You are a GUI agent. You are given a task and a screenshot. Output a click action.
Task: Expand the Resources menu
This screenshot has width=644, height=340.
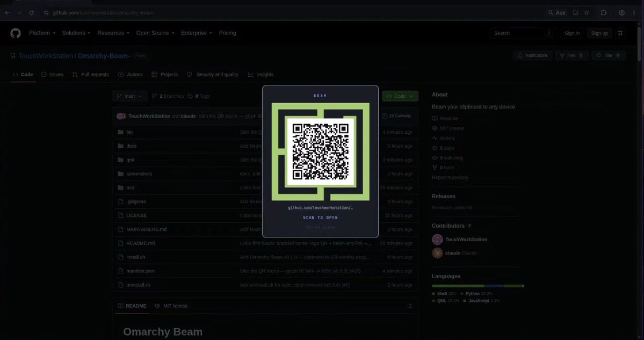coord(113,33)
